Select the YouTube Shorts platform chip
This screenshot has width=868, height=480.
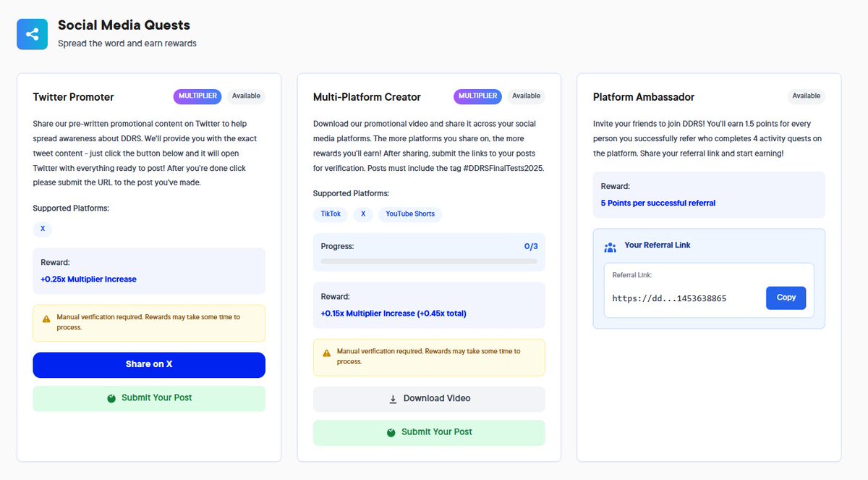[410, 214]
